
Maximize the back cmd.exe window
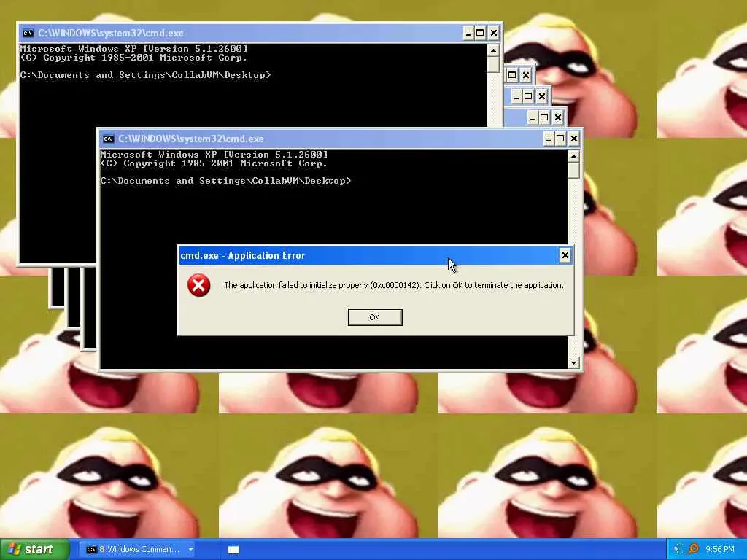tap(481, 34)
